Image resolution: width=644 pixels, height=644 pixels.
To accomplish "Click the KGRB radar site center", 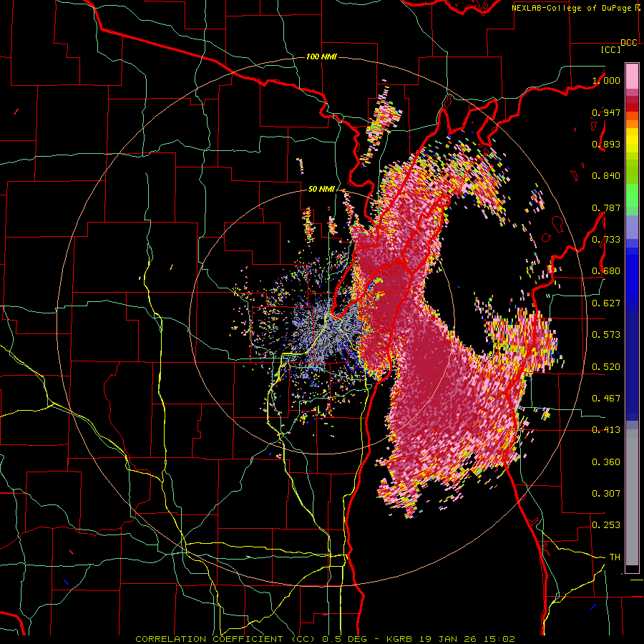I will pos(320,321).
